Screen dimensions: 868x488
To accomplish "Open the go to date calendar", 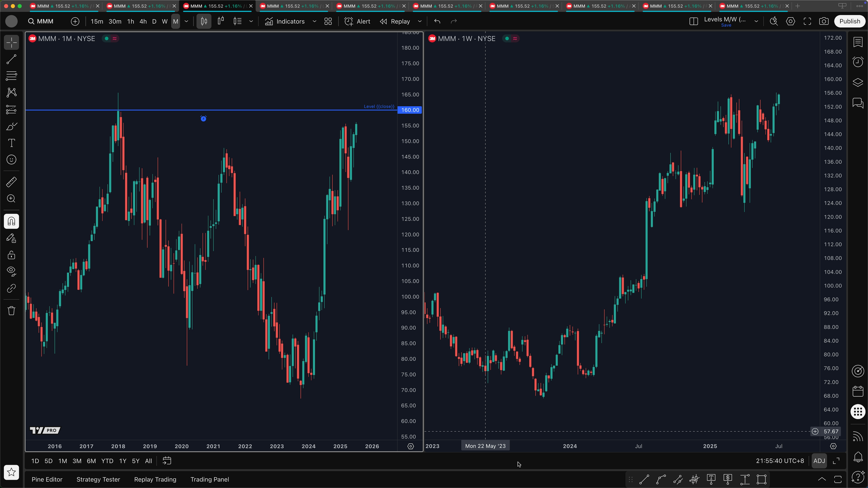I will point(167,461).
